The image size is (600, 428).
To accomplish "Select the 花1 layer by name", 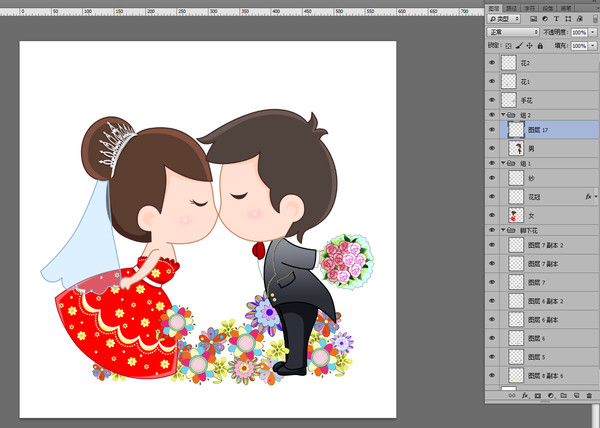I will coord(525,82).
